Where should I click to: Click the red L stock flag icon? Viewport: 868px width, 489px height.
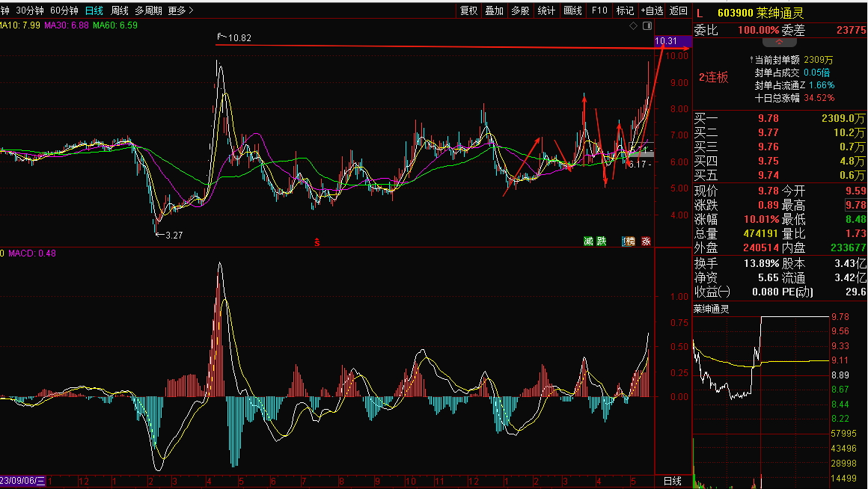[700, 13]
